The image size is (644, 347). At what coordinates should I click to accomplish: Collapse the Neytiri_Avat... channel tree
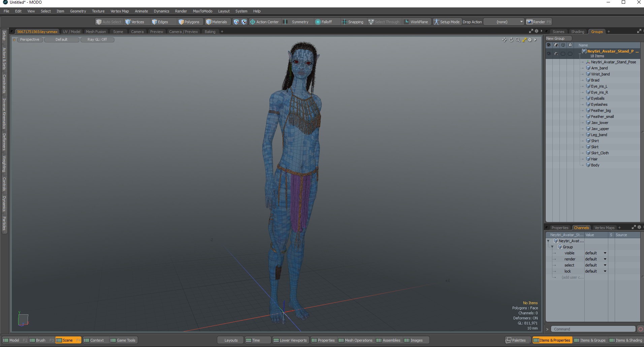548,241
